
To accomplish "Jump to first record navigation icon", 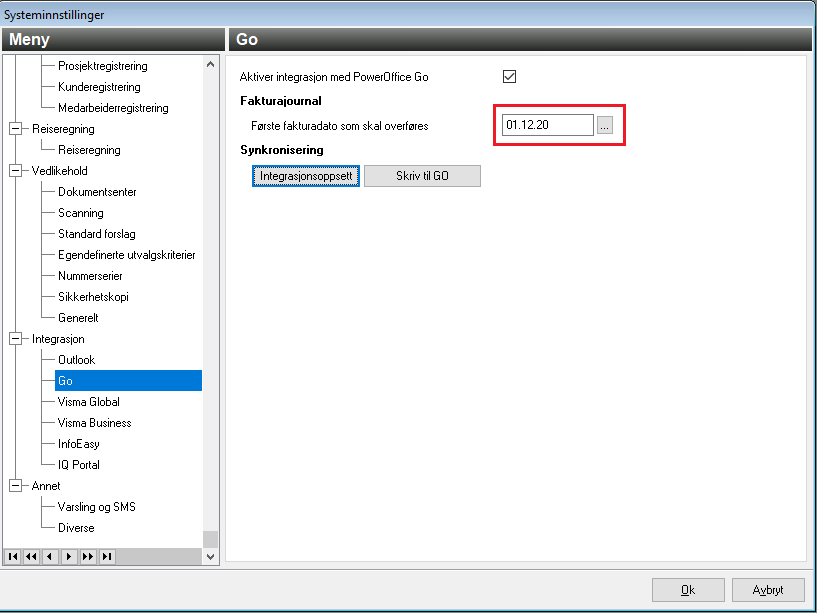I will point(13,557).
